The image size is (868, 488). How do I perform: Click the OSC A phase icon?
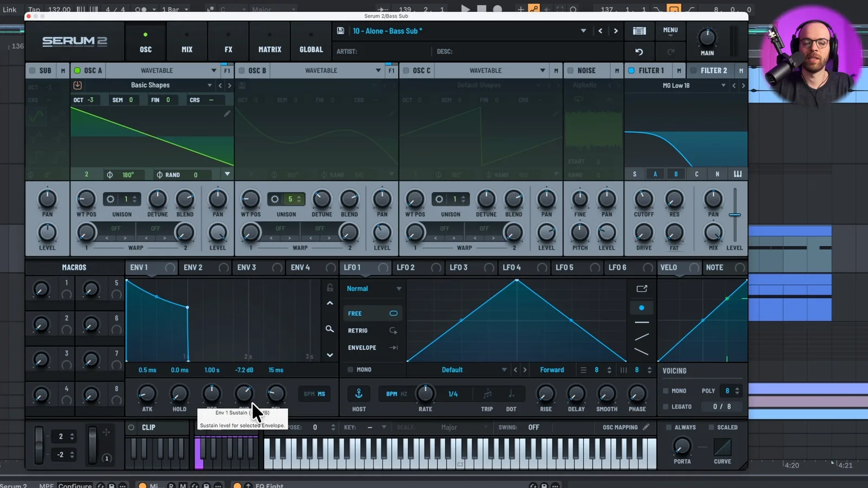click(110, 175)
